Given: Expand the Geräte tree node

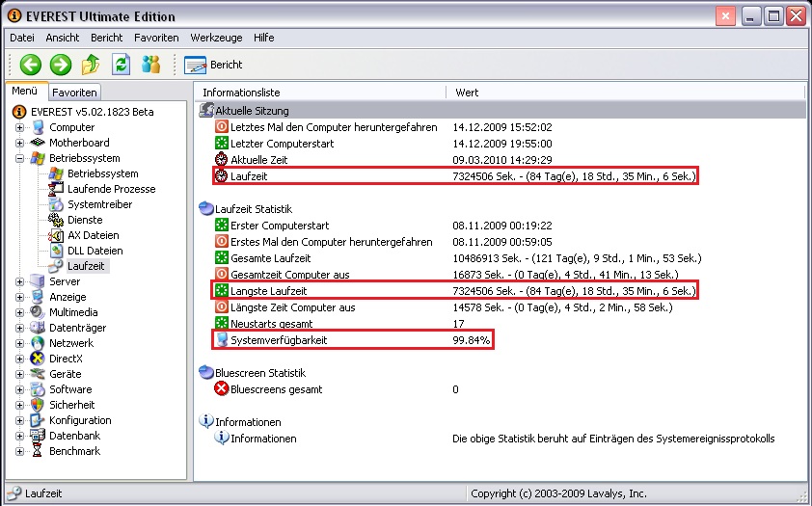Looking at the screenshot, I should (x=19, y=374).
